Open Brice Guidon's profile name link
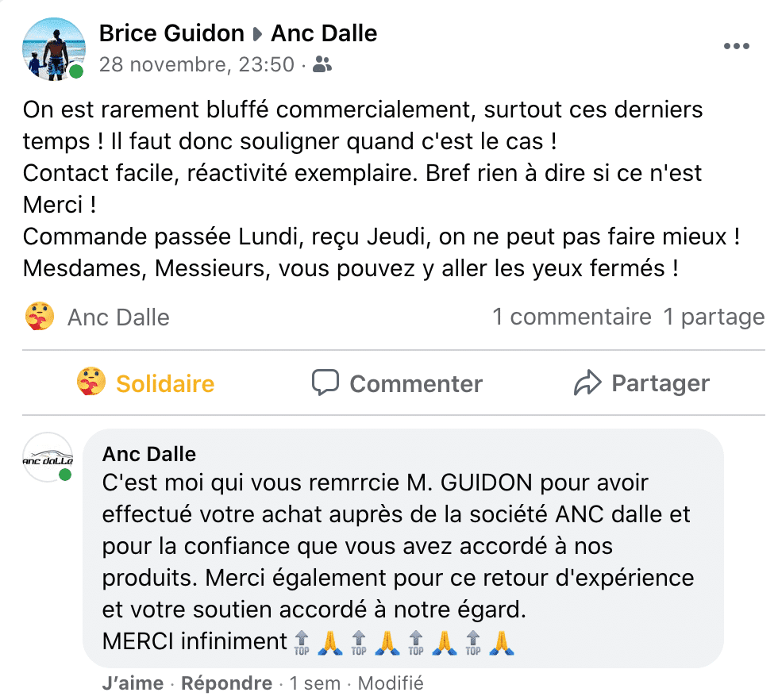 coord(171,33)
